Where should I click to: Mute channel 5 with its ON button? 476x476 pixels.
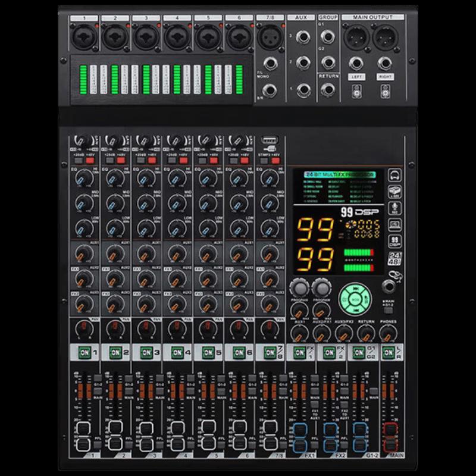208,352
